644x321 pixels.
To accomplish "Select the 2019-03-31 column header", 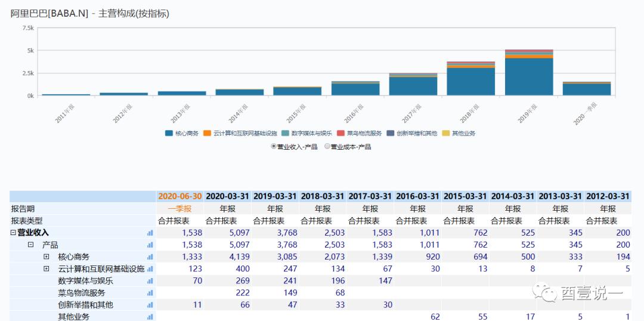I will coord(275,196).
